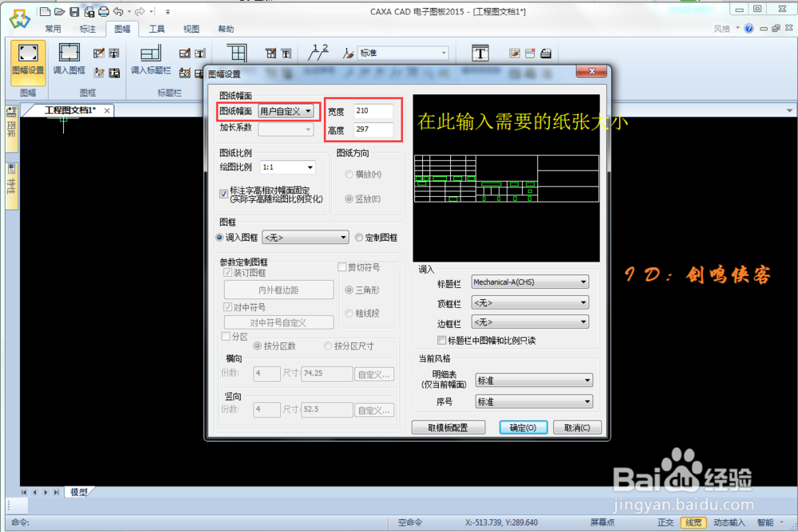Click the 图幅设置 ribbon icon
The height and width of the screenshot is (532, 798).
[28, 61]
